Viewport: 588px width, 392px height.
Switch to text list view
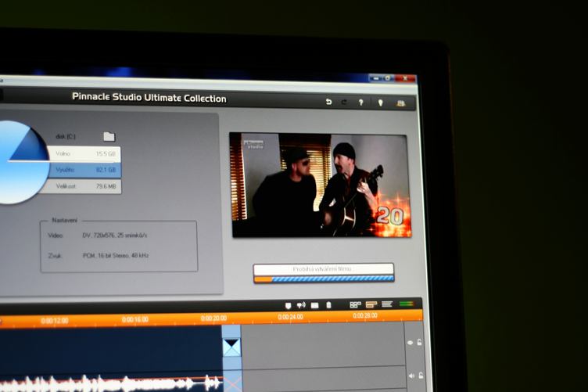387,304
